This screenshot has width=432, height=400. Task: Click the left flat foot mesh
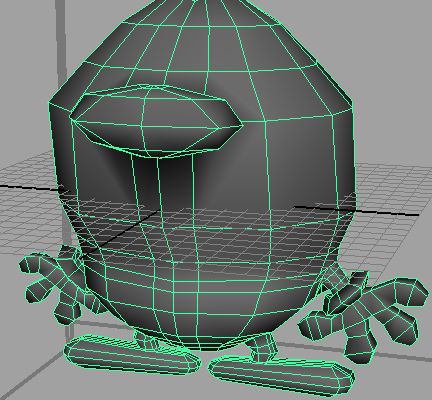pyautogui.click(x=132, y=355)
